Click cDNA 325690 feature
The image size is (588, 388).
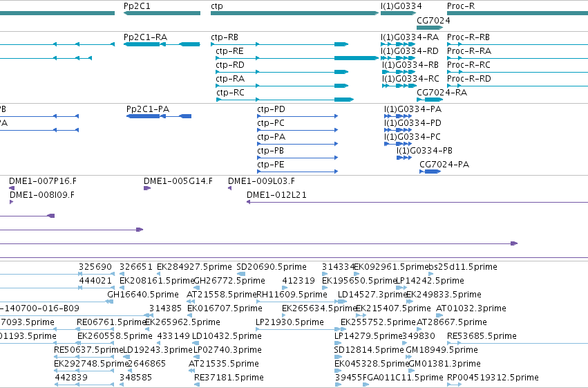click(x=96, y=274)
